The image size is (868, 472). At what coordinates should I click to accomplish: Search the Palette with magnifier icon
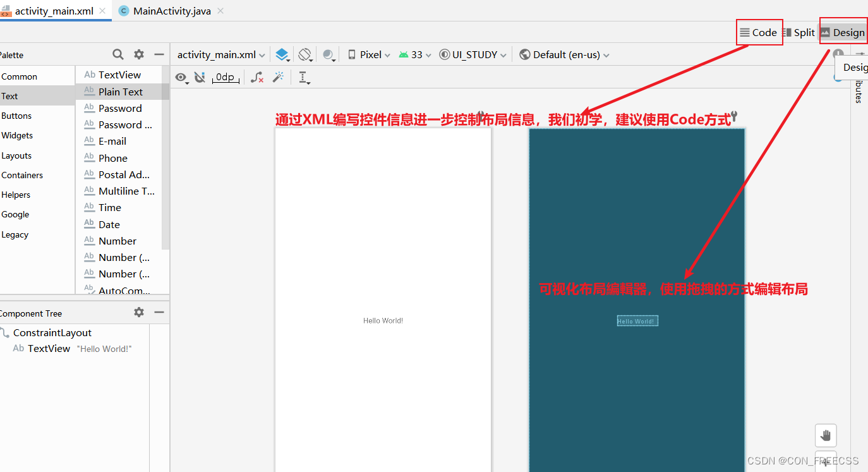point(118,54)
